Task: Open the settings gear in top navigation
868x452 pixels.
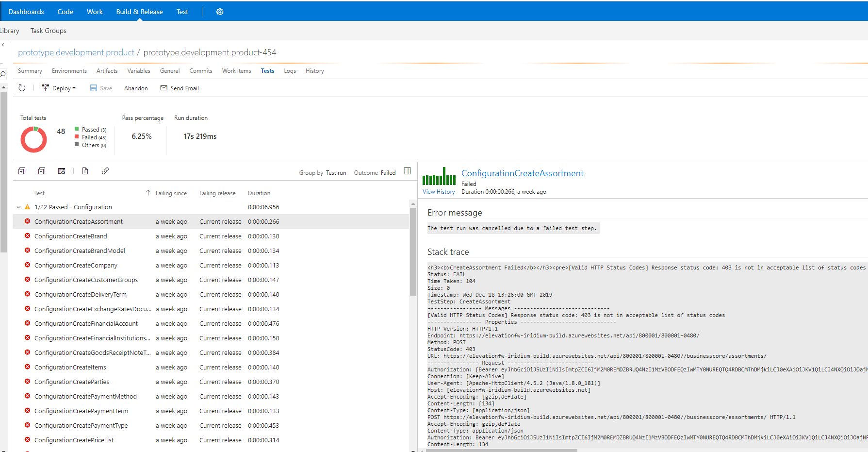Action: 220,12
